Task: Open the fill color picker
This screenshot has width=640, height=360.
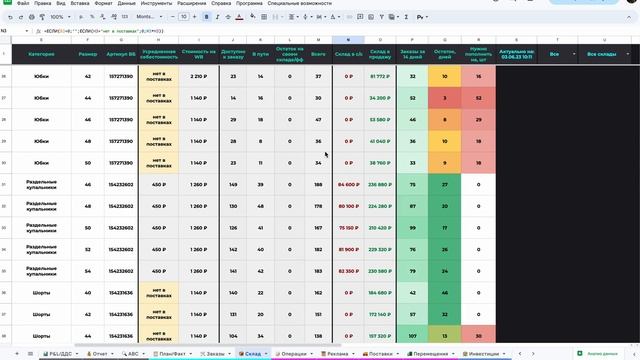Action: tap(253, 17)
